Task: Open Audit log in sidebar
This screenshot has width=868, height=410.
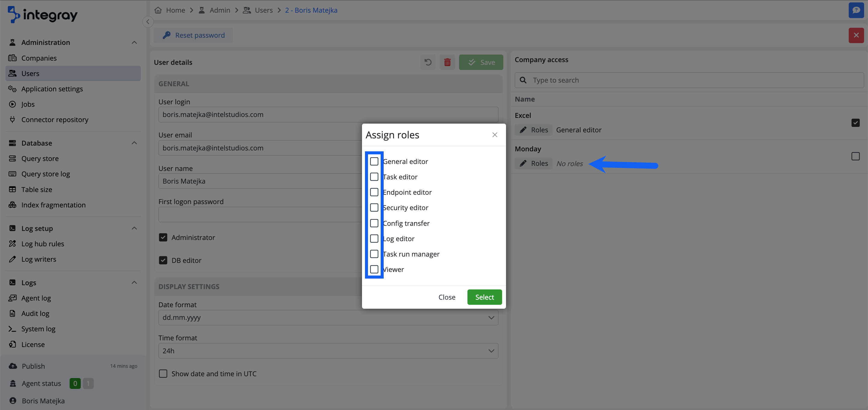Action: click(x=35, y=314)
